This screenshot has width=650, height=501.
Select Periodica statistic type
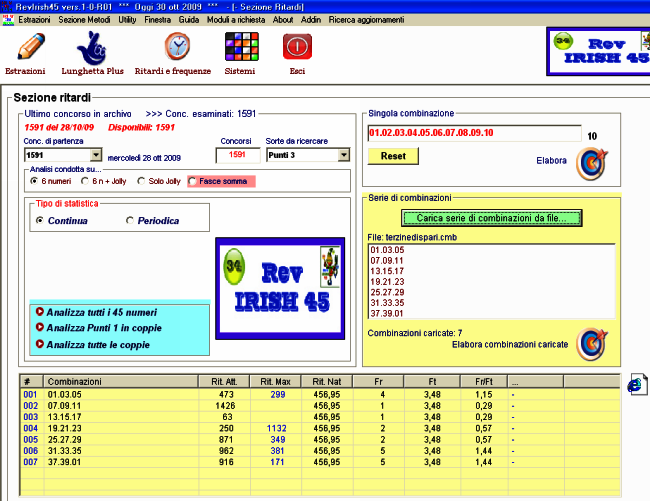[x=130, y=220]
